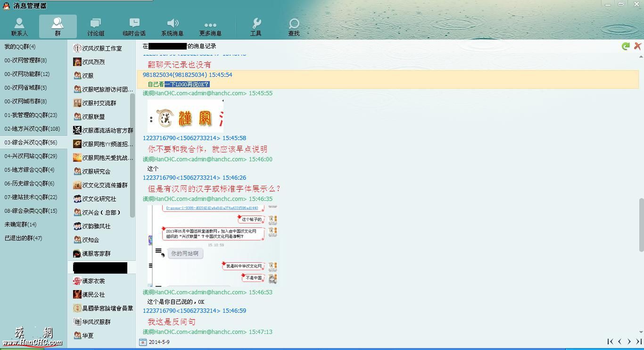Select the 03-综合兴汉QQ群 category
Image resolution: width=644 pixels, height=350 pixels.
pyautogui.click(x=31, y=142)
